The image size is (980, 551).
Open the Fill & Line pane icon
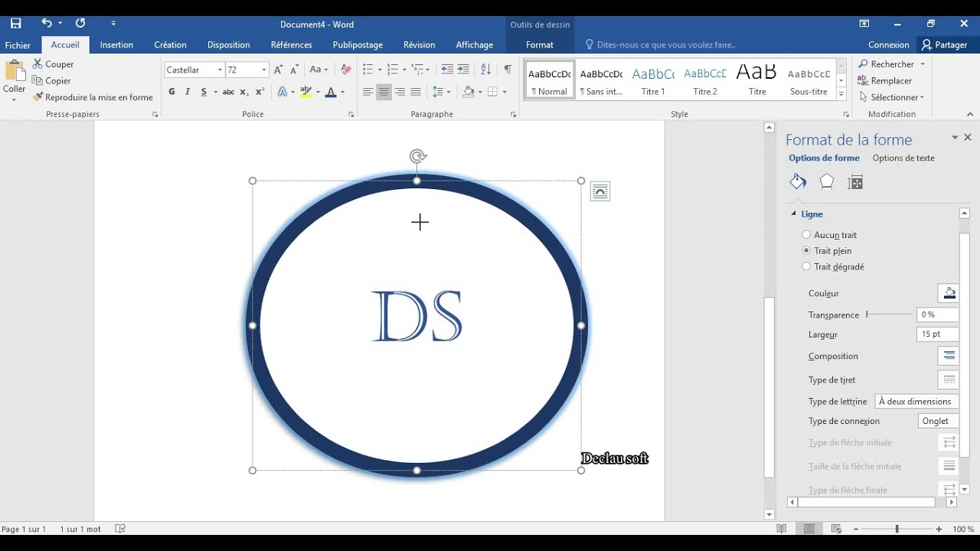coord(798,182)
